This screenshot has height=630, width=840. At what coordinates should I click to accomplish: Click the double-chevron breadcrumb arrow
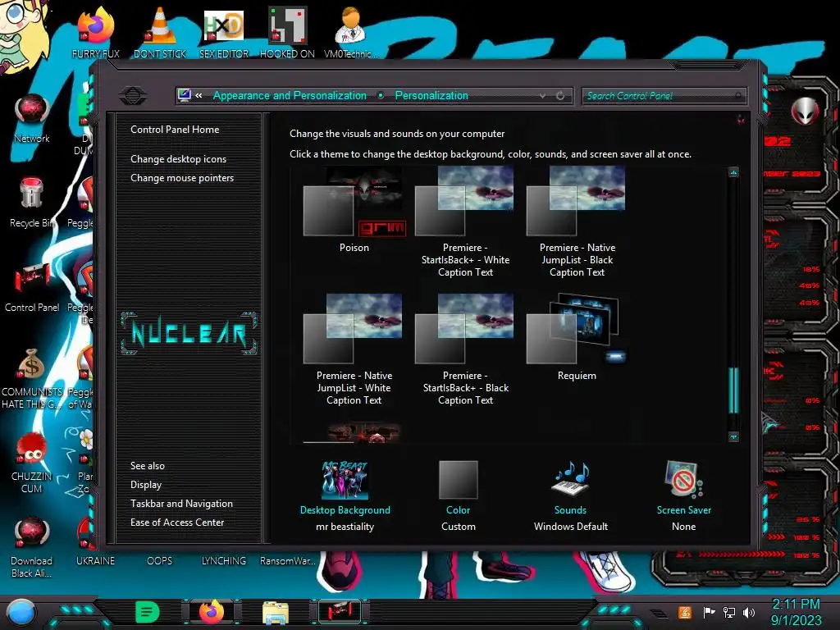199,96
